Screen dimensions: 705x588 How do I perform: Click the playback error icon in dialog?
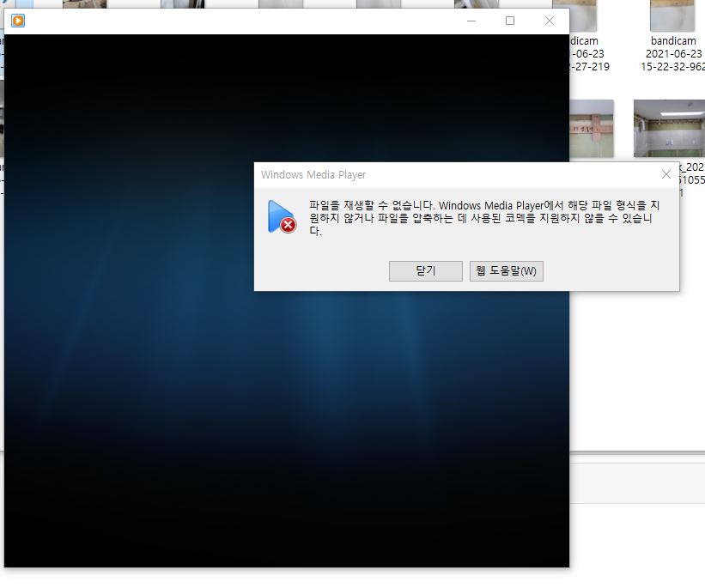click(282, 217)
